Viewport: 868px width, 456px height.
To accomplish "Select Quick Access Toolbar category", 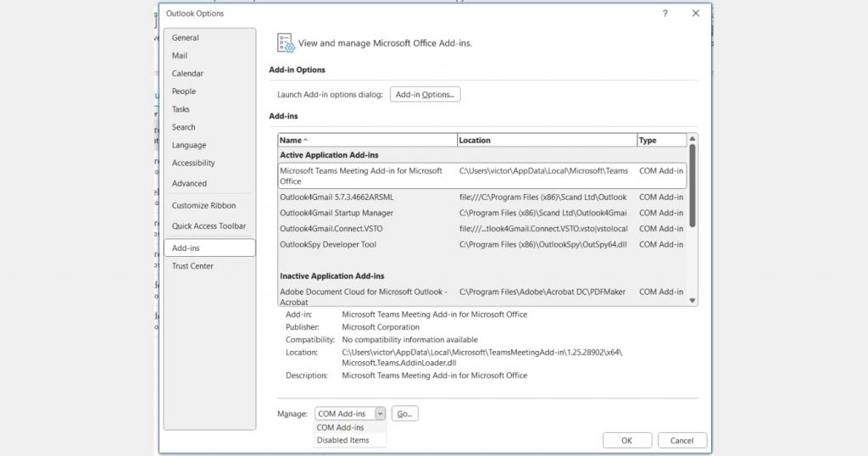I will pyautogui.click(x=209, y=225).
